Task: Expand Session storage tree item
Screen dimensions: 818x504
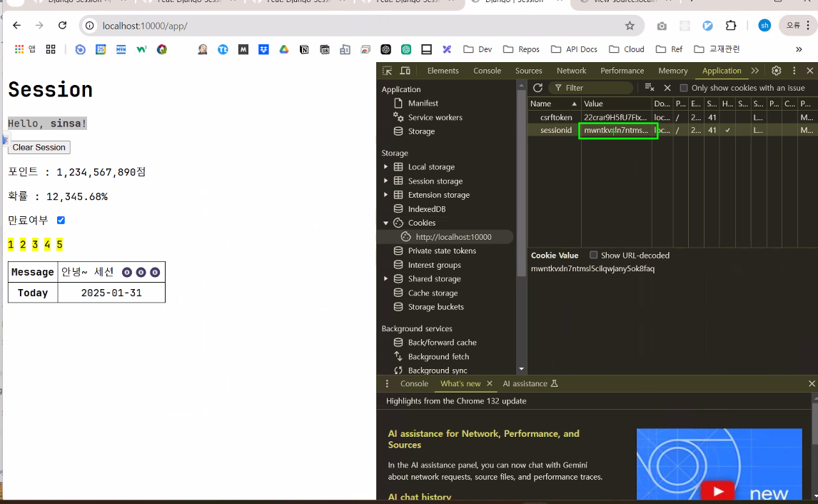Action: point(386,181)
